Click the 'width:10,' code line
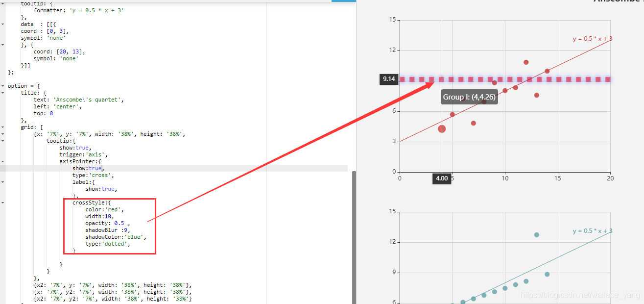644x304 pixels. click(100, 216)
